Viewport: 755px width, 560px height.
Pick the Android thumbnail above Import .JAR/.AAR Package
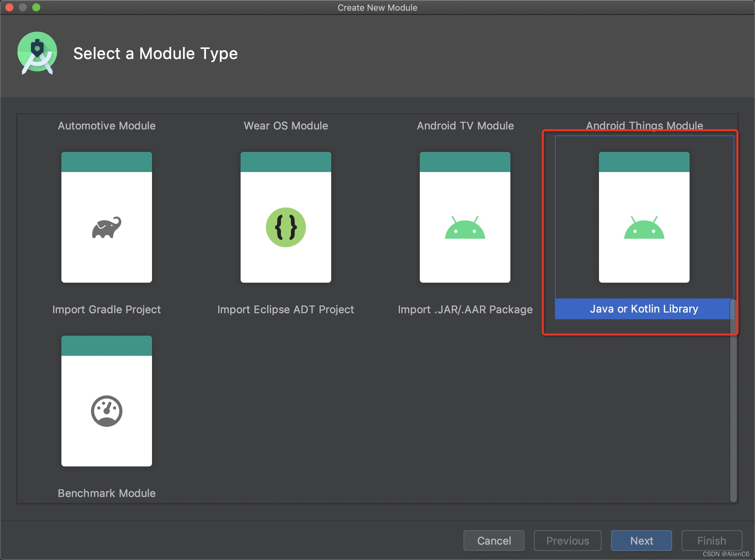(x=465, y=217)
